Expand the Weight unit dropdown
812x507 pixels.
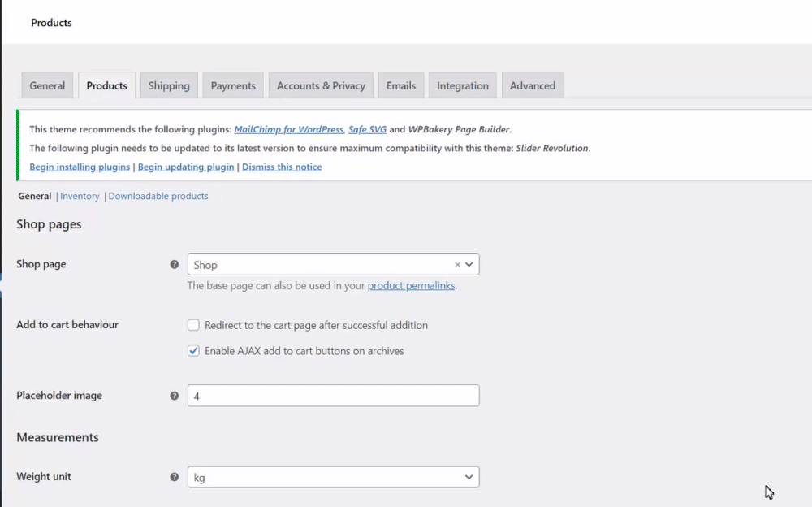pyautogui.click(x=333, y=477)
